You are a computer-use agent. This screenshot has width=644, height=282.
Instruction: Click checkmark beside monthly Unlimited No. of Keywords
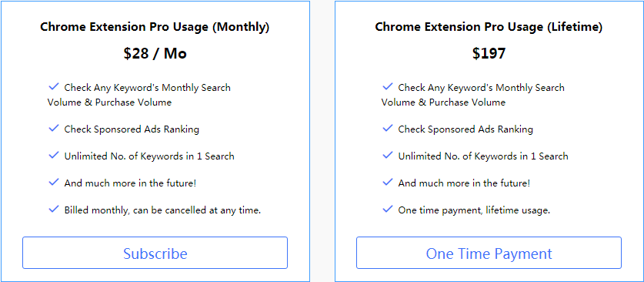[x=54, y=156]
